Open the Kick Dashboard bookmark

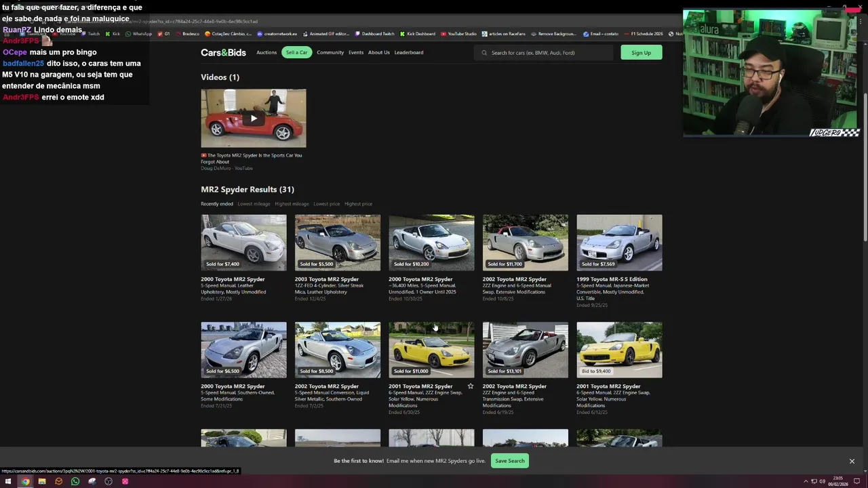(418, 34)
